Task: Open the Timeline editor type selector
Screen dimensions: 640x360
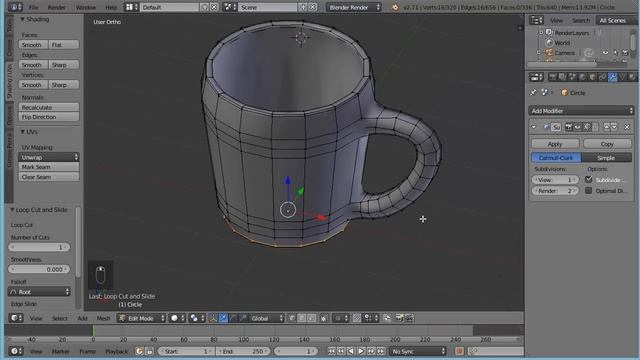Action: [x=16, y=351]
